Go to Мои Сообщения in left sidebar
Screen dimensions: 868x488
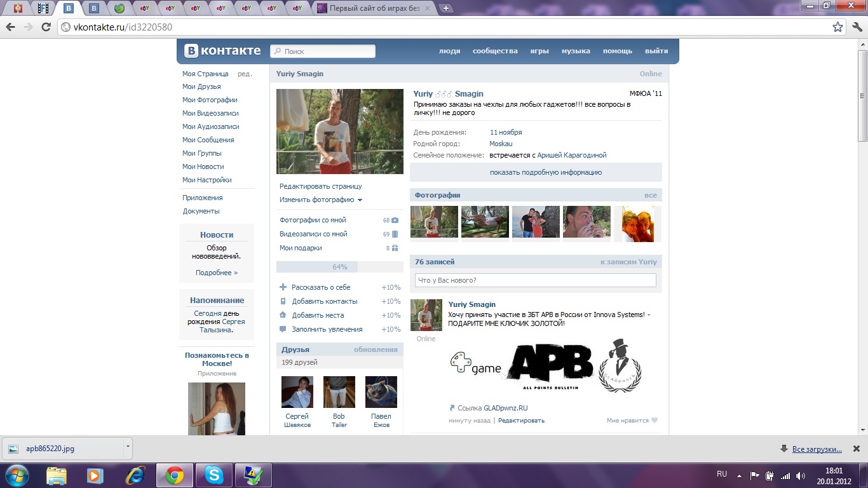click(x=208, y=140)
